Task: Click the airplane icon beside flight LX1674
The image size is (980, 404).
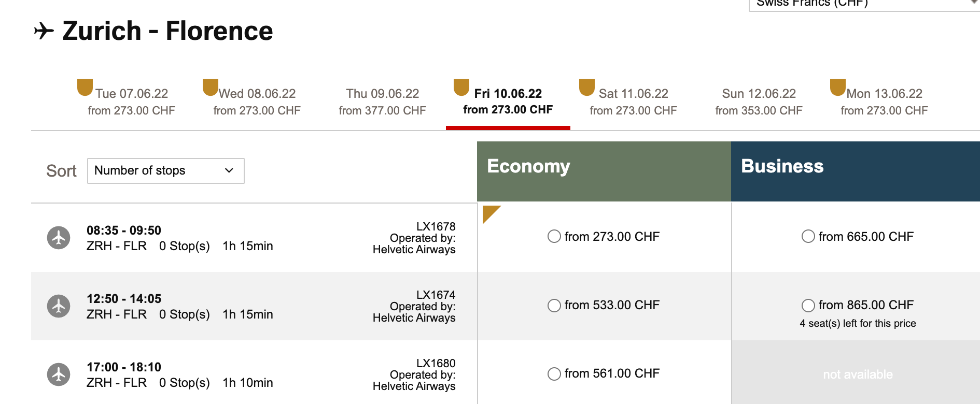Action: (x=59, y=306)
